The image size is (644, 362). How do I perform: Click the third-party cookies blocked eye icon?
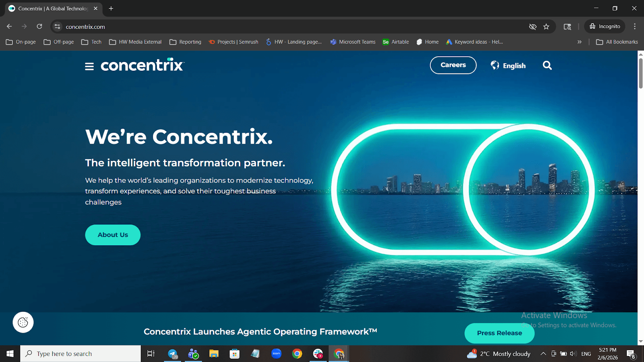point(533,27)
